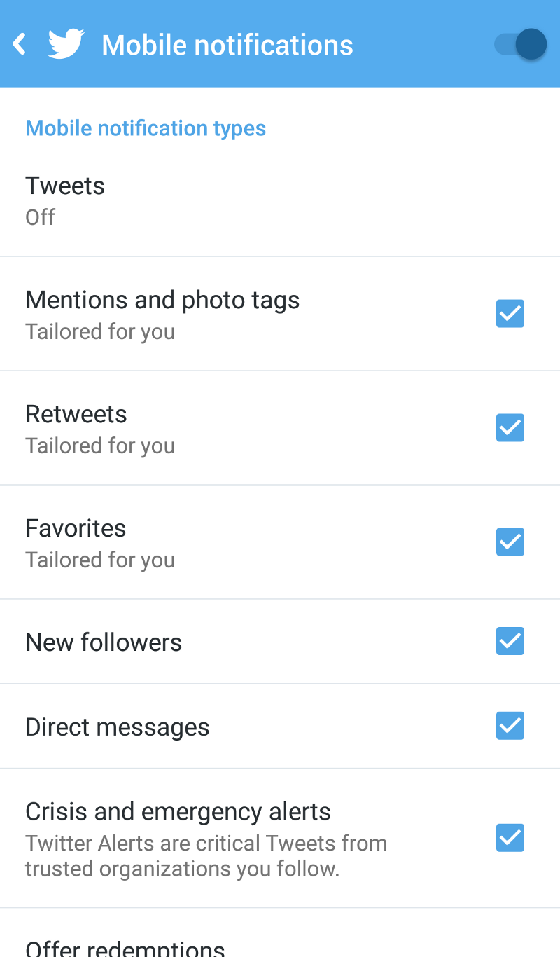Open Mentions and photo tags options

(280, 314)
